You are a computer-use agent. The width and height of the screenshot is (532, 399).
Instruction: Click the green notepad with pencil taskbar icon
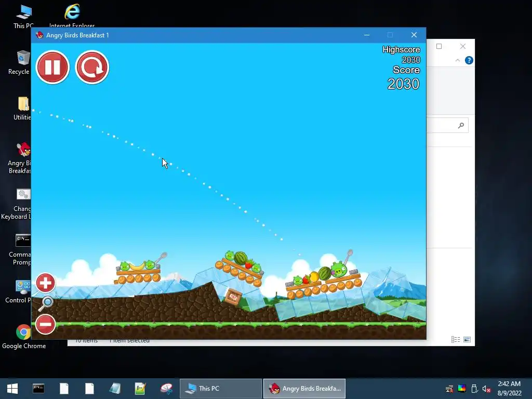pos(140,389)
